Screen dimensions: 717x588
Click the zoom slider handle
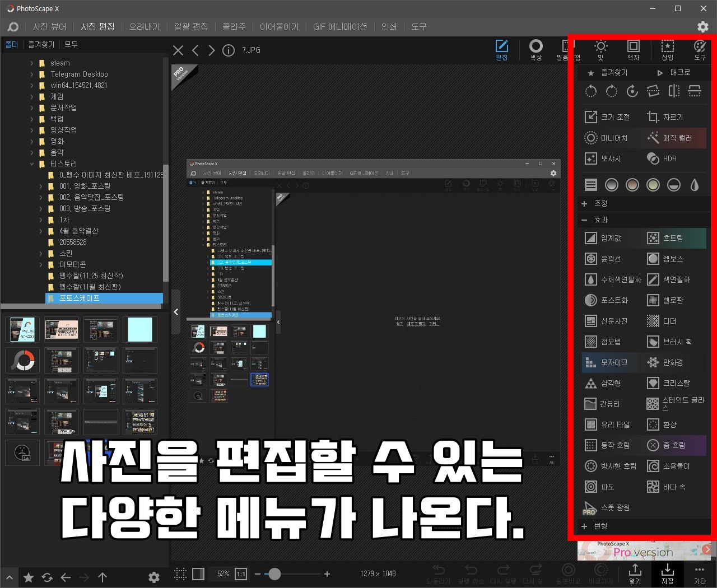pos(274,574)
